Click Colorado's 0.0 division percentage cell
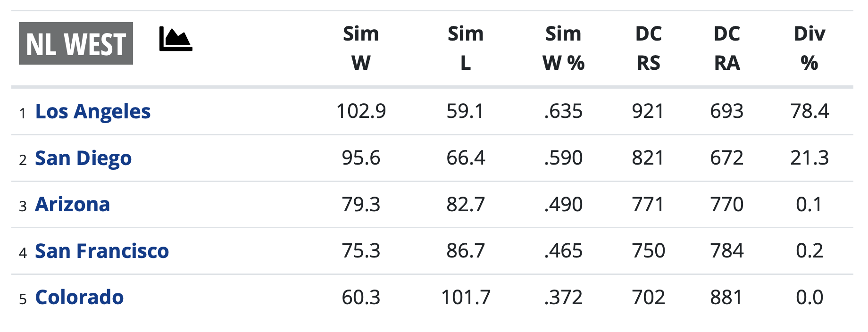The image size is (868, 332). pos(810,298)
